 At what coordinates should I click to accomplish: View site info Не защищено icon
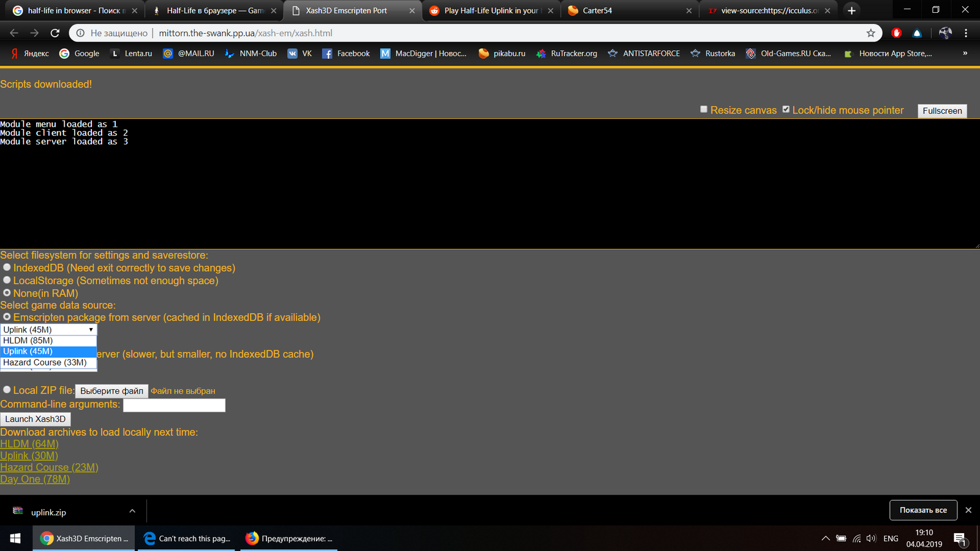pos(80,33)
